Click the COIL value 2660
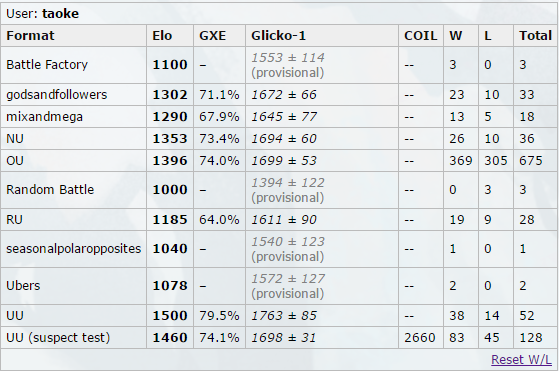Screen dimensions: 559x371 420,337
